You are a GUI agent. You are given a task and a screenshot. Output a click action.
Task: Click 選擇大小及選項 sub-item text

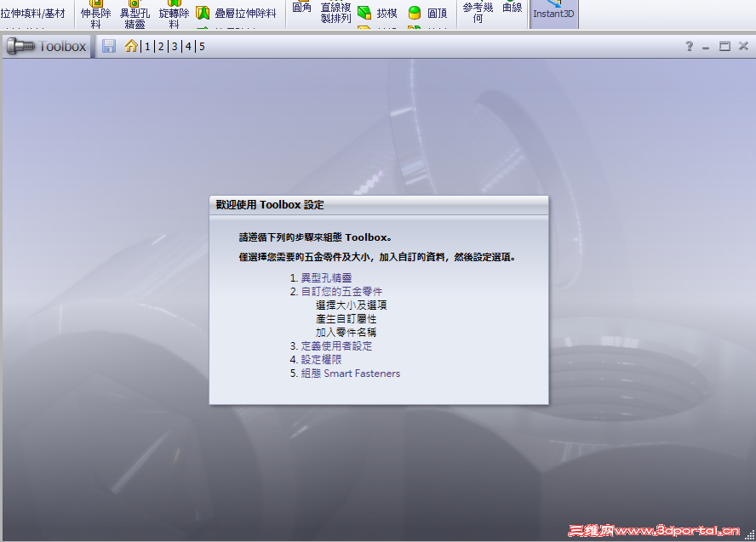click(x=351, y=305)
